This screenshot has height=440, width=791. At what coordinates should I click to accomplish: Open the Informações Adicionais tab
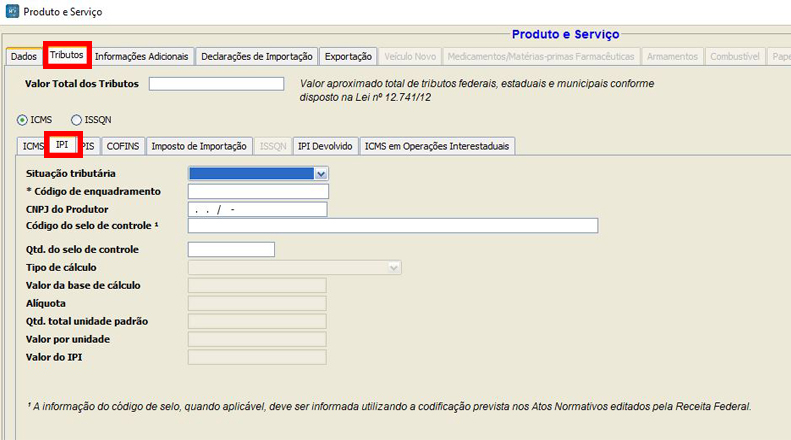point(141,57)
